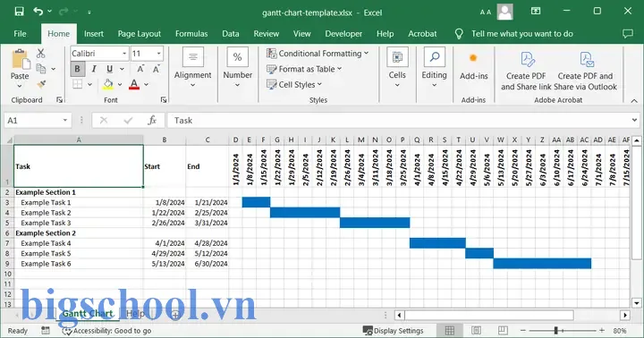This screenshot has height=338, width=644.
Task: Switch to the Formulas tab
Action: pos(191,34)
